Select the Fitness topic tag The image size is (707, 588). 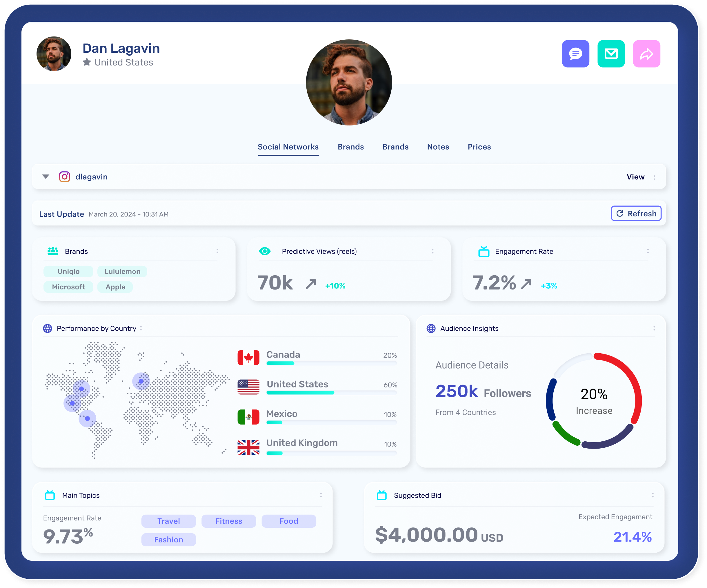(229, 521)
